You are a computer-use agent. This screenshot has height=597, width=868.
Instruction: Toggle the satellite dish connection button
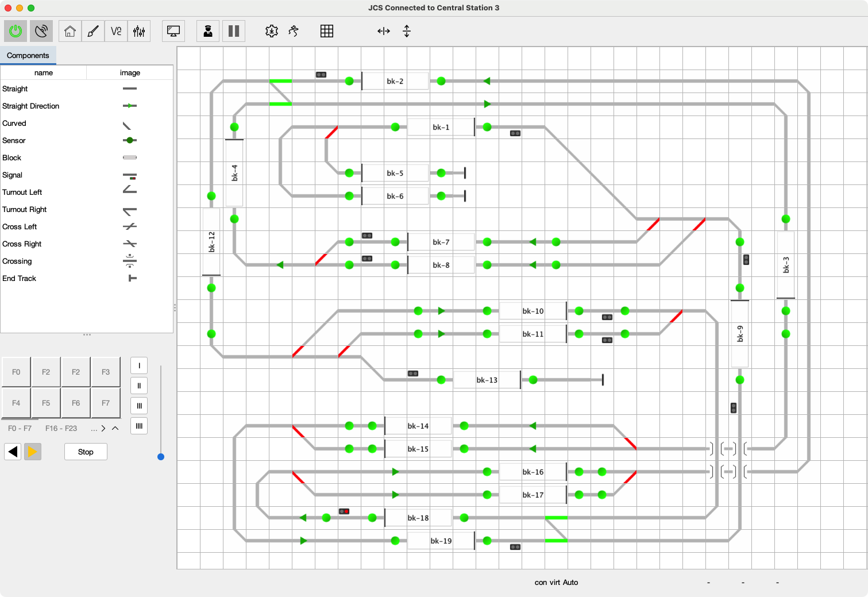pyautogui.click(x=41, y=31)
